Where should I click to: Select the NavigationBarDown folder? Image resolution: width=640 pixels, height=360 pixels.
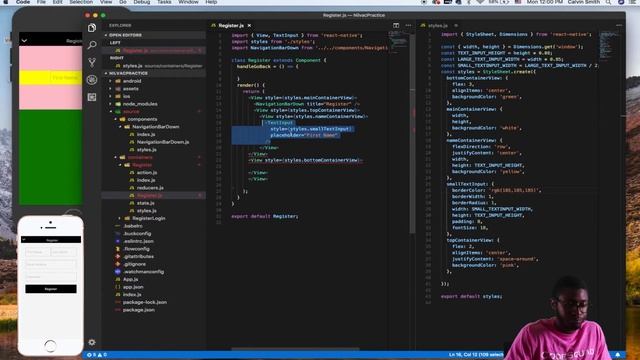coord(155,127)
